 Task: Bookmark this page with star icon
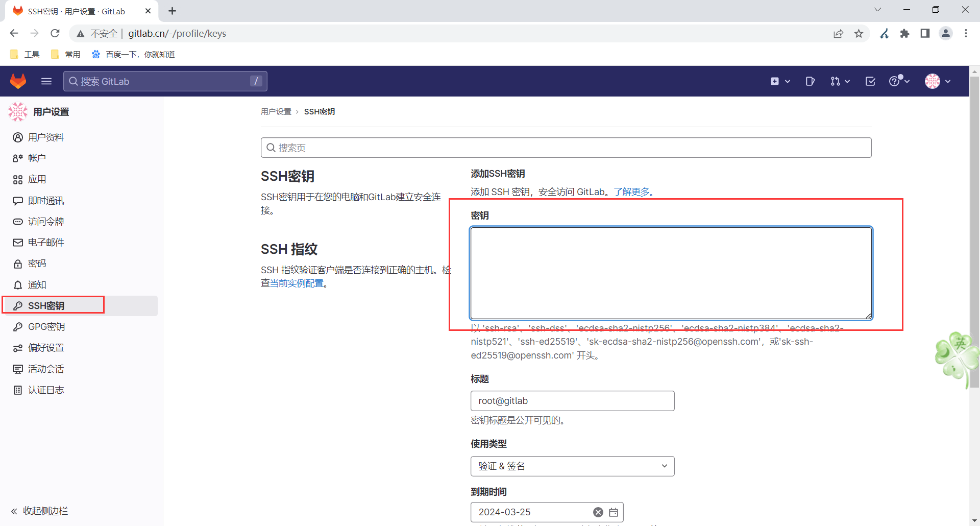pyautogui.click(x=859, y=34)
